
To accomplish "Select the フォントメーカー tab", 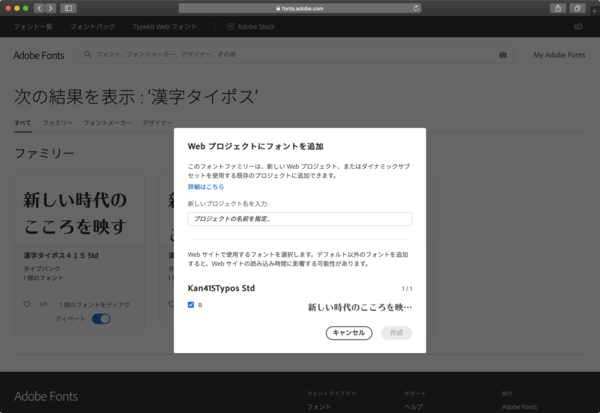I will click(108, 123).
